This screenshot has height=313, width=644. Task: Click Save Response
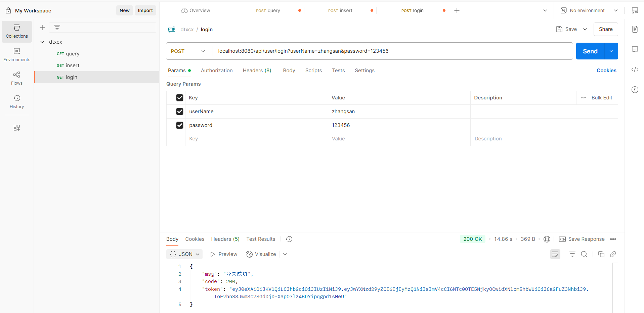point(586,239)
